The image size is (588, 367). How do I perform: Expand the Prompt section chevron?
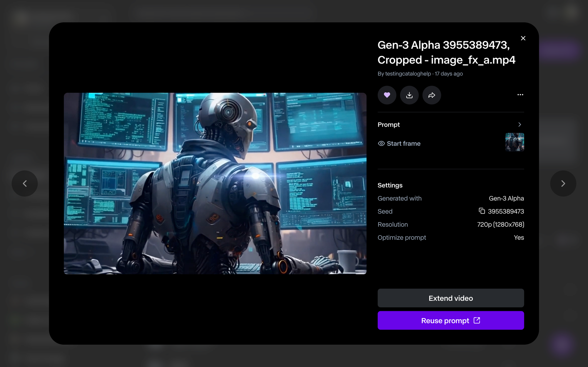click(519, 125)
